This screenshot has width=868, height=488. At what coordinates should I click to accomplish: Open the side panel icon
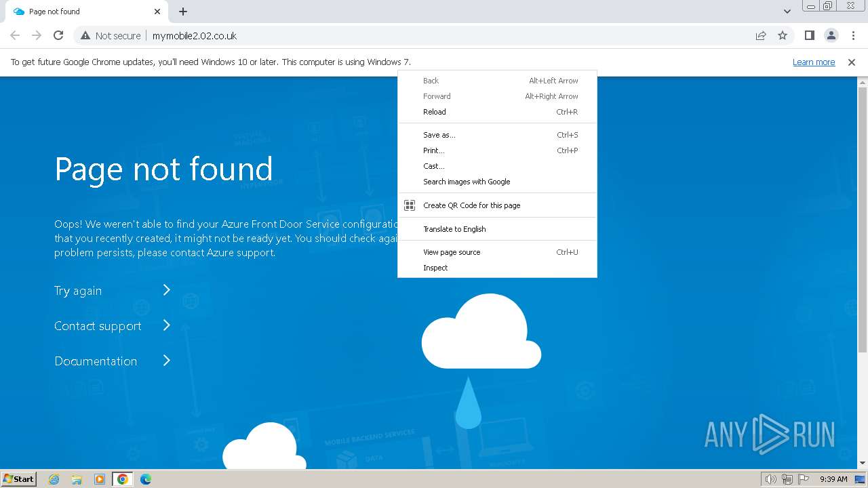coord(809,35)
